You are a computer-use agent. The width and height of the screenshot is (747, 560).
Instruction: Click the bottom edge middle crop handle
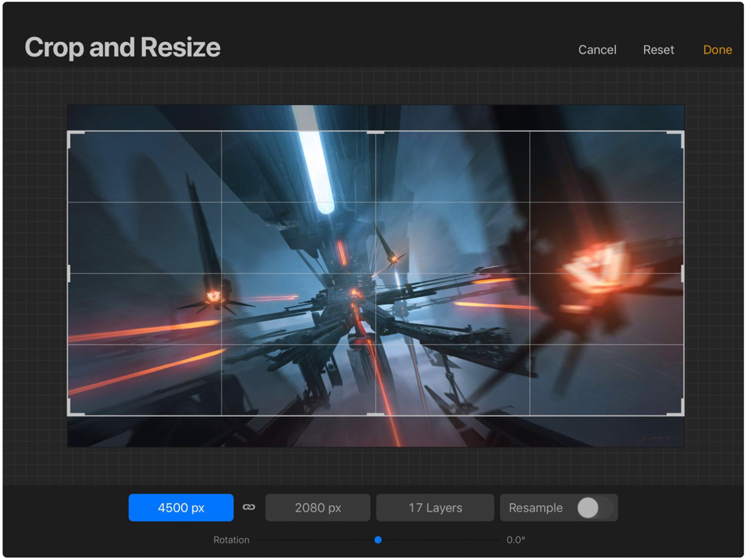coord(375,415)
